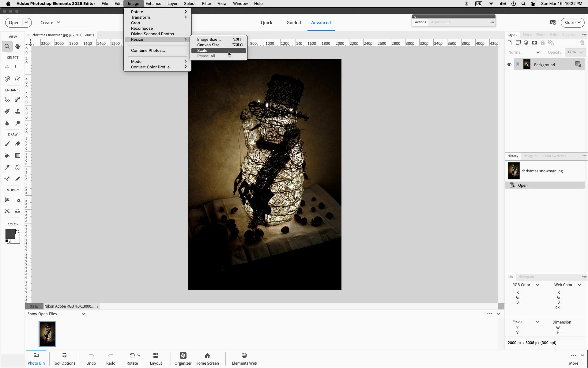
Task: Swap foreground and background colors
Action: [18, 231]
